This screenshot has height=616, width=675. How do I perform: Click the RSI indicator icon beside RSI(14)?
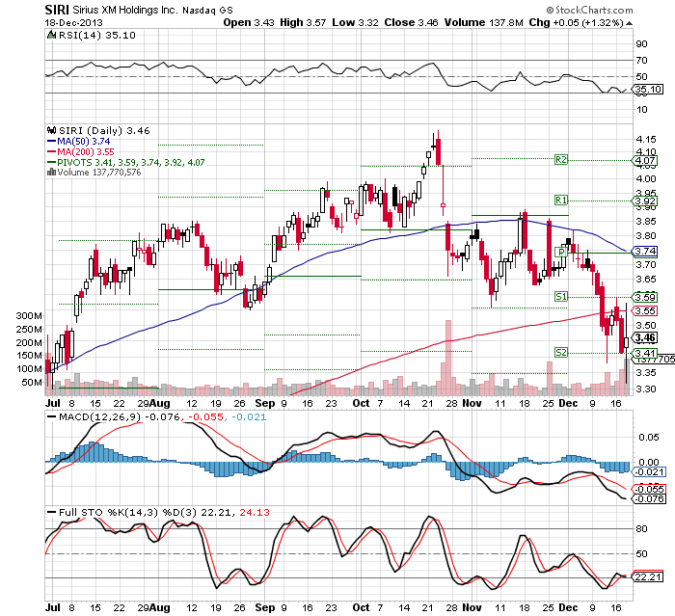[x=51, y=35]
